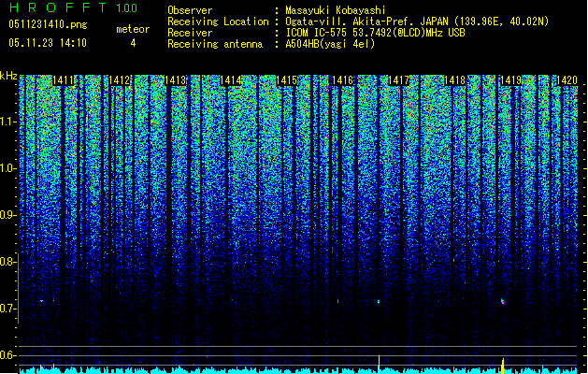The image size is (588, 374).
Task: Click the kHz axis unit label
Action: pyautogui.click(x=8, y=76)
